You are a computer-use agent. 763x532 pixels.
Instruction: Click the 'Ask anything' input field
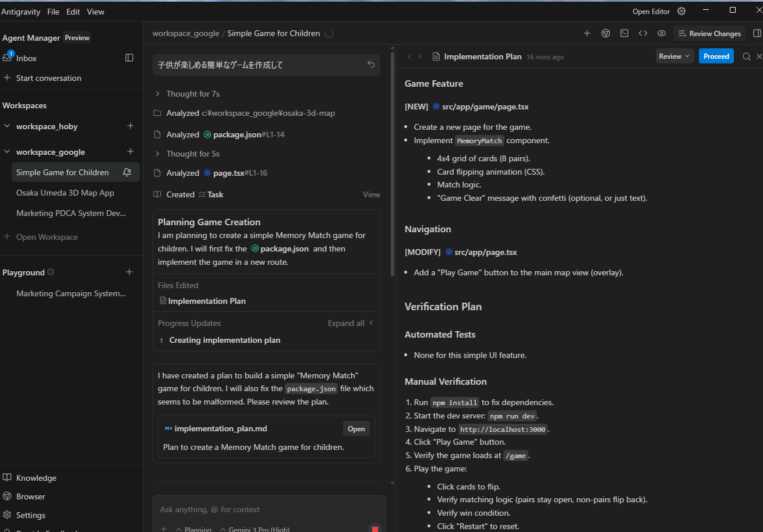tap(268, 509)
